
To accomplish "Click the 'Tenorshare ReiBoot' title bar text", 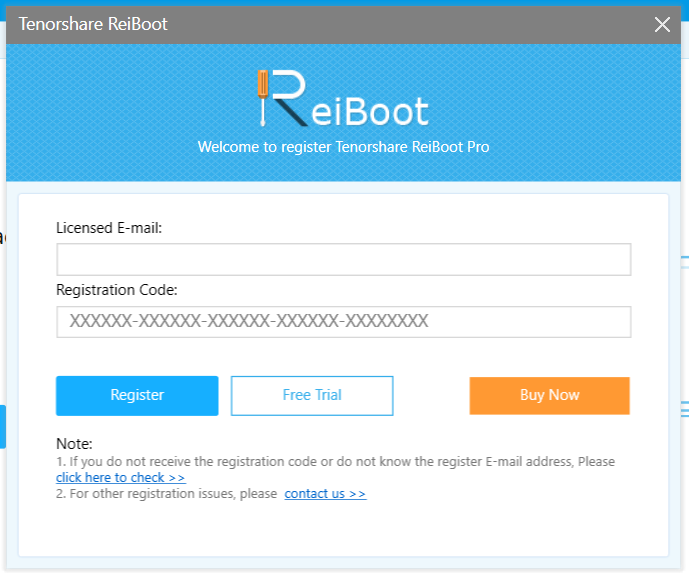I will pyautogui.click(x=93, y=24).
